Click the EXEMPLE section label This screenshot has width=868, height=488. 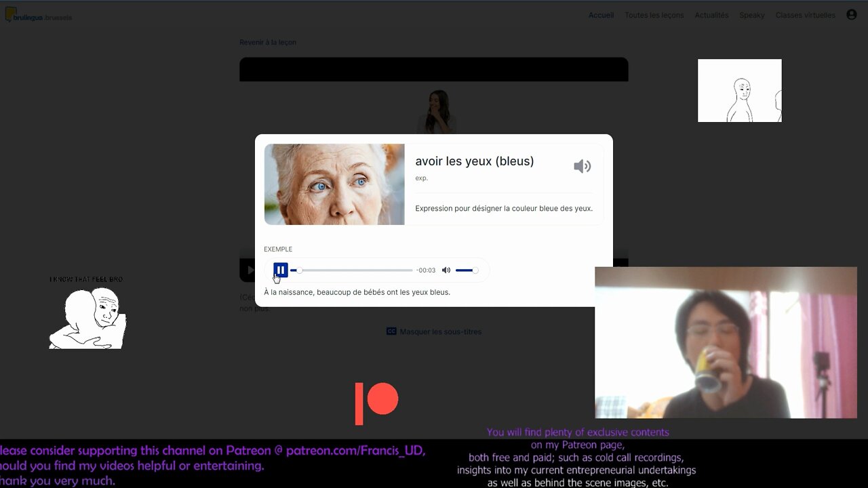[x=278, y=249]
